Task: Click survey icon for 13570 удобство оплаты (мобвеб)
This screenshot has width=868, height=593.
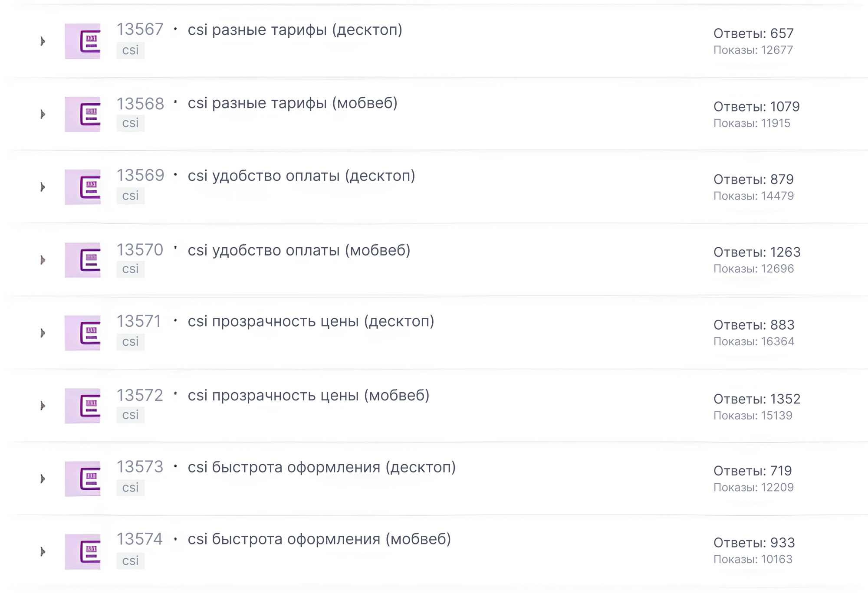Action: pyautogui.click(x=82, y=260)
